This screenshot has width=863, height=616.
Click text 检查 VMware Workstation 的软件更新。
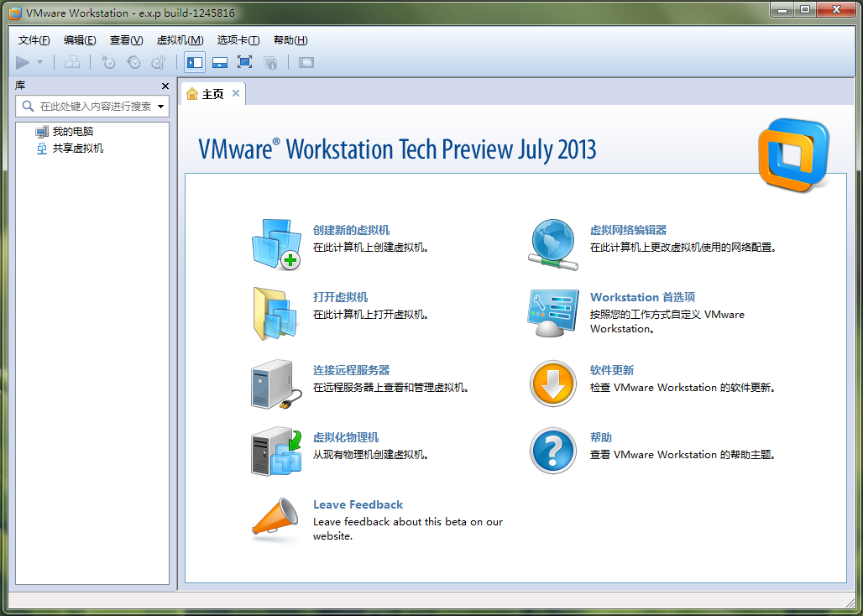683,388
